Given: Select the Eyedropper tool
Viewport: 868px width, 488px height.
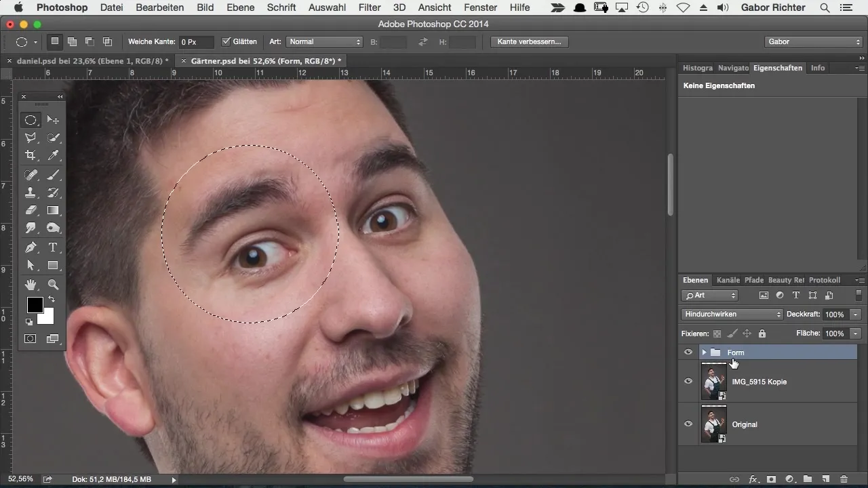Looking at the screenshot, I should 53,155.
